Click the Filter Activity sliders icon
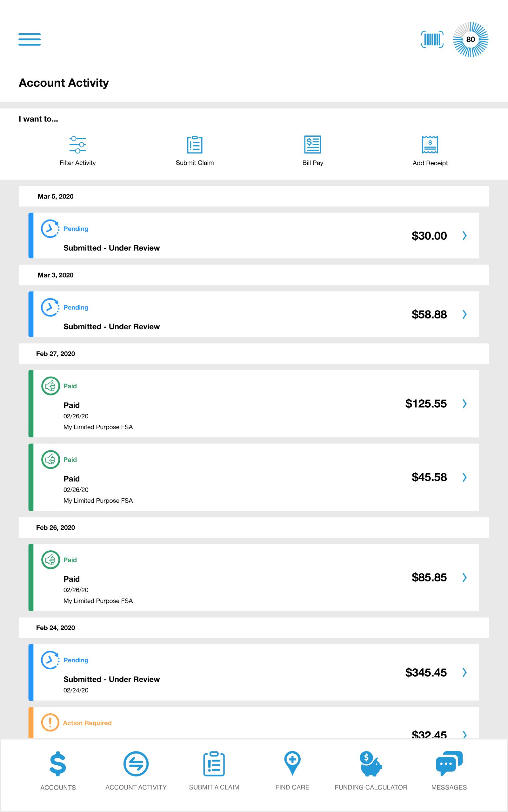 coord(77,145)
